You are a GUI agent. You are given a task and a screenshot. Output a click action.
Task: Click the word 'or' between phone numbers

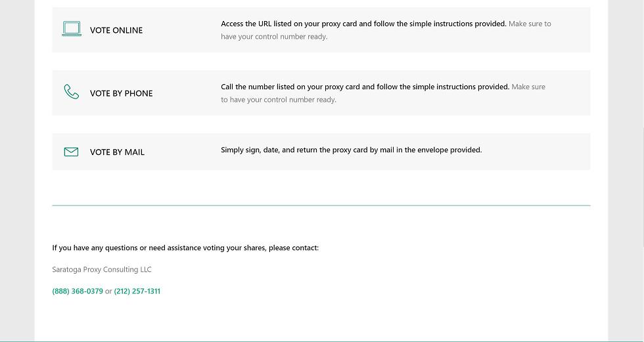108,291
